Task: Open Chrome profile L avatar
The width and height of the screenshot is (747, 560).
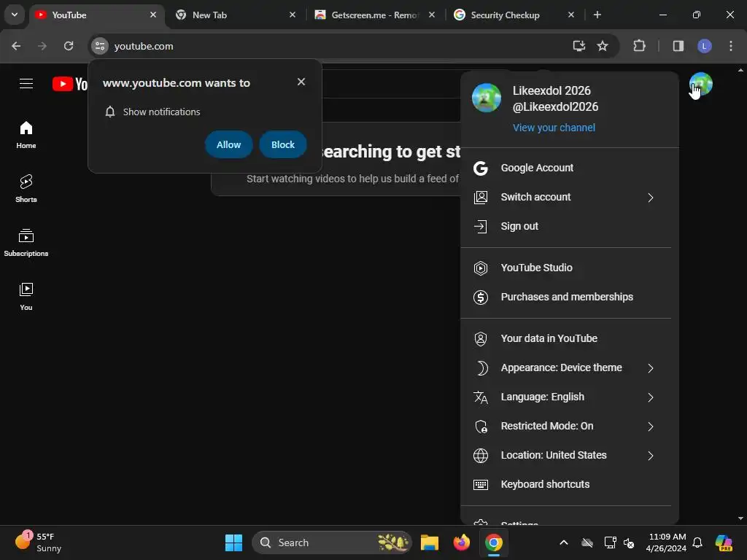Action: [705, 46]
